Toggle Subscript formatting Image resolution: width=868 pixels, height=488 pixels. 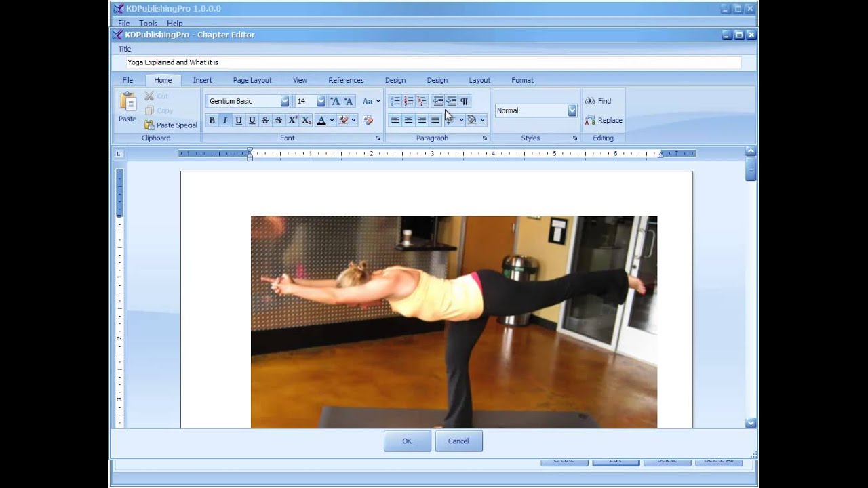(x=307, y=121)
